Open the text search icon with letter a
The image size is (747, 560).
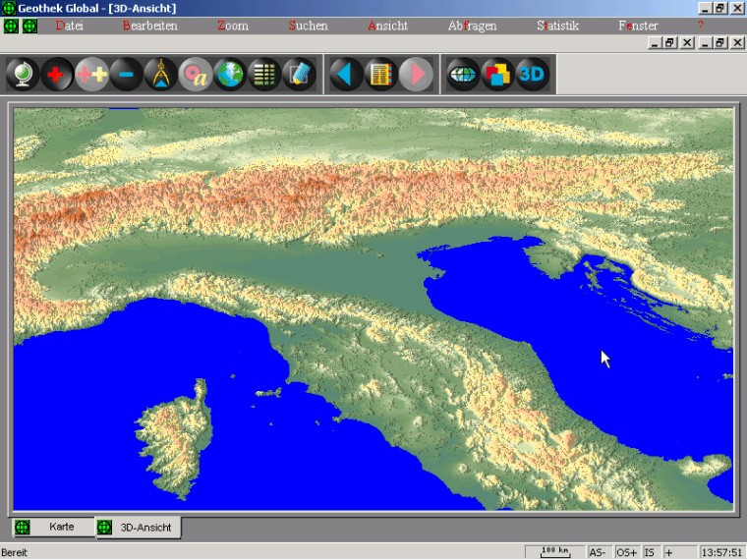[x=196, y=75]
